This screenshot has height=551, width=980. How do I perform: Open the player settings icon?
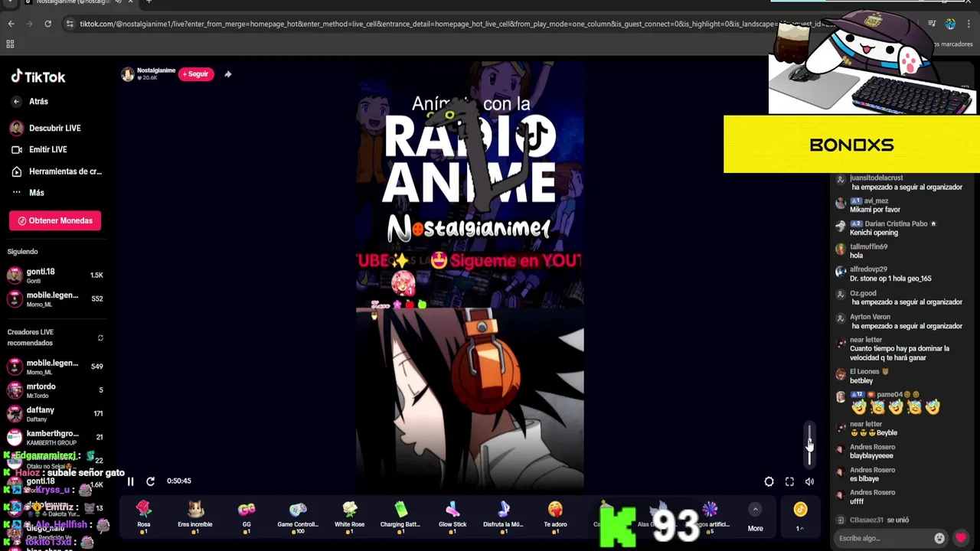coord(769,481)
